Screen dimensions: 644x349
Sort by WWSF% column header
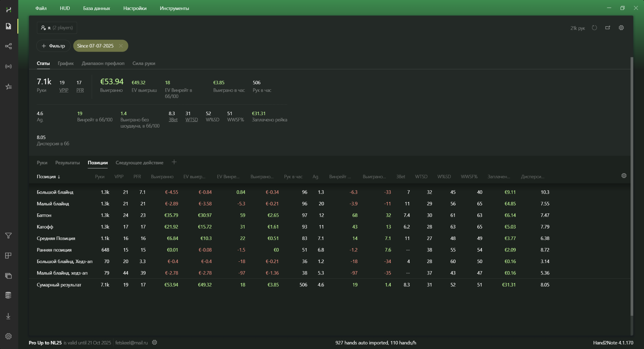pos(469,177)
